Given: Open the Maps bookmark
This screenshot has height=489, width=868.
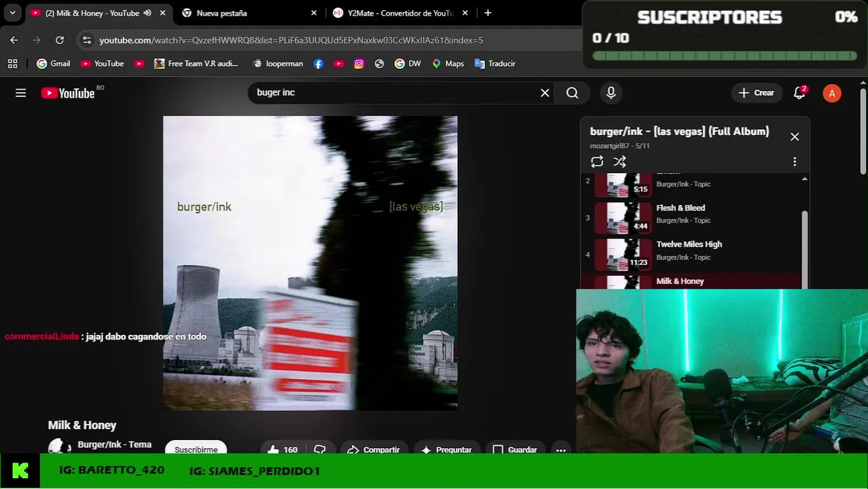Looking at the screenshot, I should 448,63.
